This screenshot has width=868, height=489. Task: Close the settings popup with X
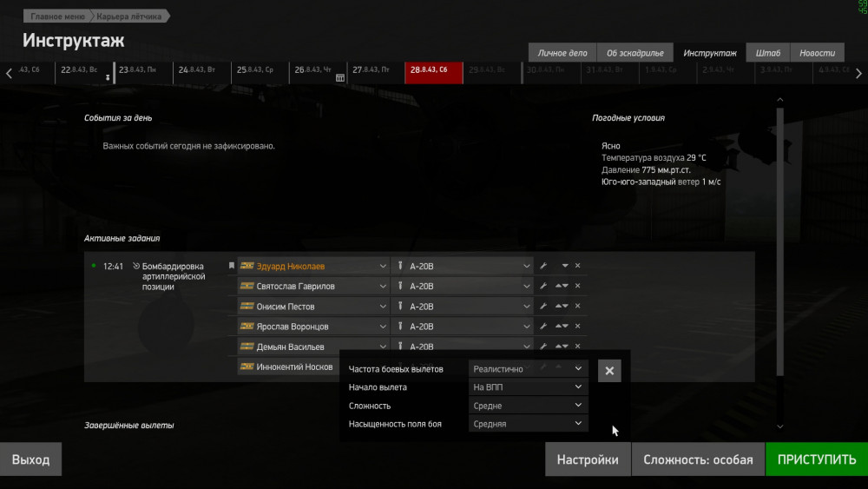(x=609, y=371)
